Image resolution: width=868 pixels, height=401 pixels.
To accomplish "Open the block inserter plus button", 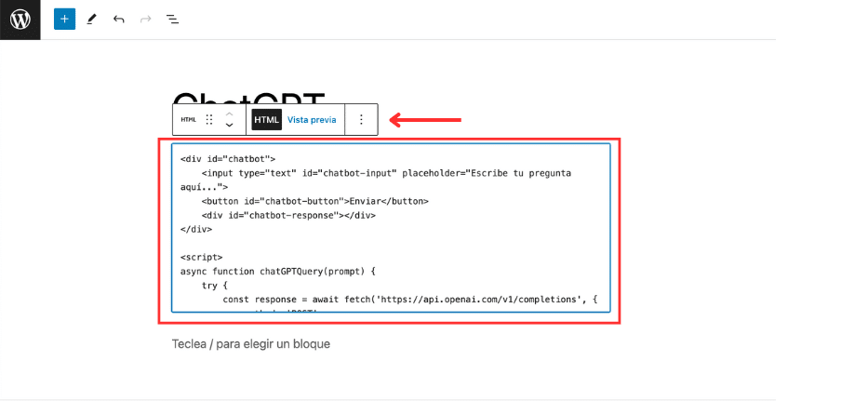I will (x=64, y=19).
